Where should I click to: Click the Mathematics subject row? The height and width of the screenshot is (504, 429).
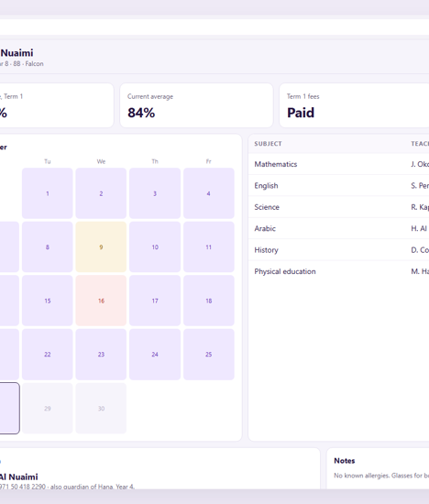(x=338, y=164)
